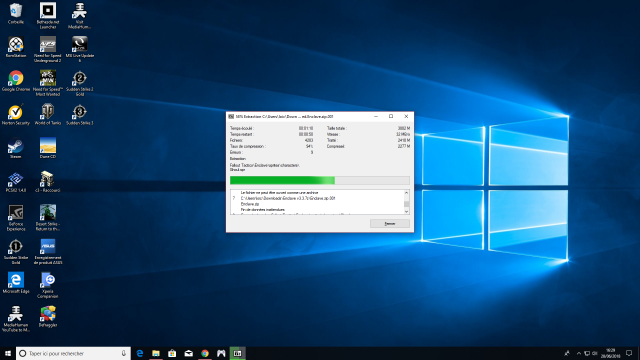This screenshot has width=640, height=360.
Task: Launch Desert Strike shortcut on desktop
Action: point(48,218)
